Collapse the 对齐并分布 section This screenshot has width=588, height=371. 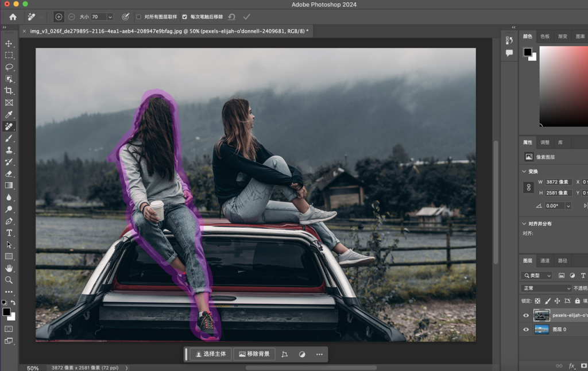tap(524, 223)
